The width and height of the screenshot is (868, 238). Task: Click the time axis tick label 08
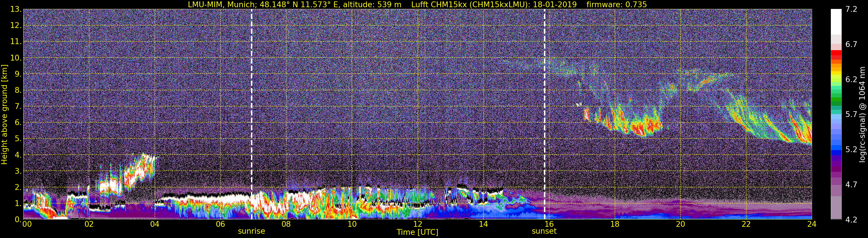coord(286,224)
